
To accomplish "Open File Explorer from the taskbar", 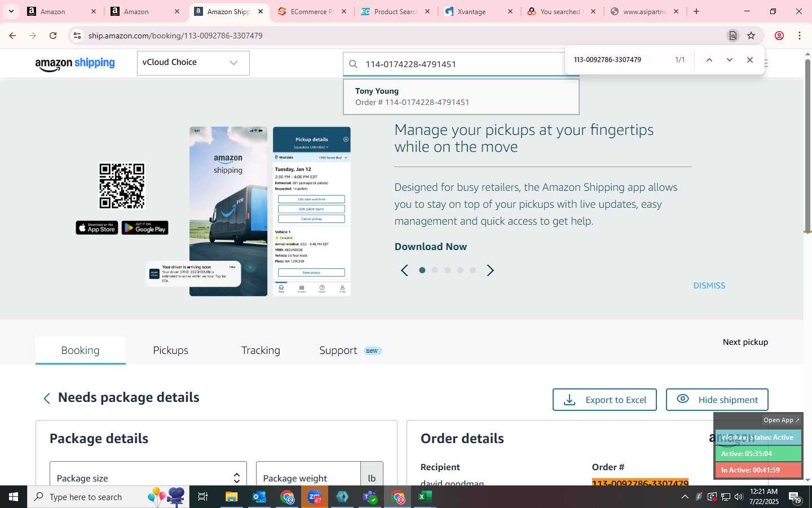I will 232,497.
